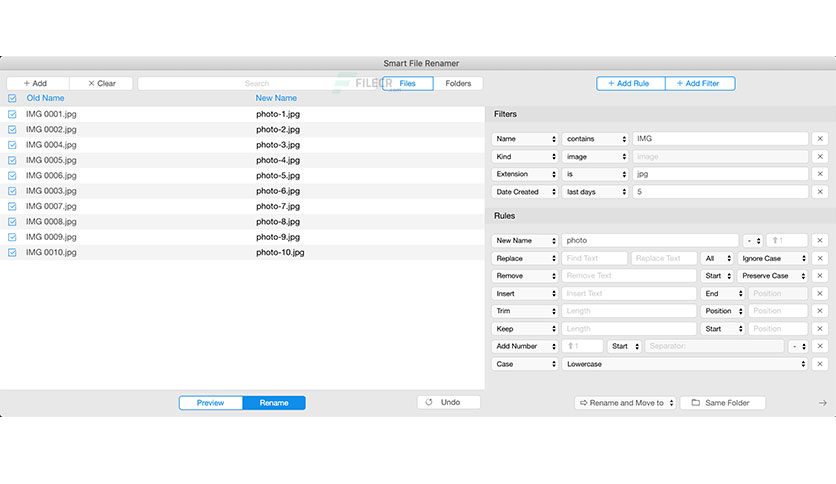Uncheck IMG 0001.jpg
The width and height of the screenshot is (836, 484).
pyautogui.click(x=12, y=114)
